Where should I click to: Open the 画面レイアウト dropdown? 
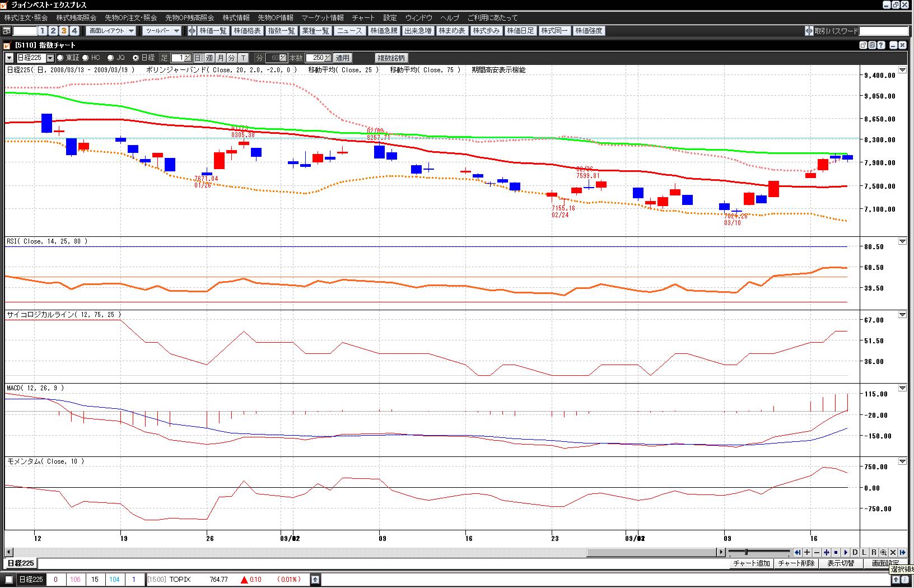click(x=111, y=31)
